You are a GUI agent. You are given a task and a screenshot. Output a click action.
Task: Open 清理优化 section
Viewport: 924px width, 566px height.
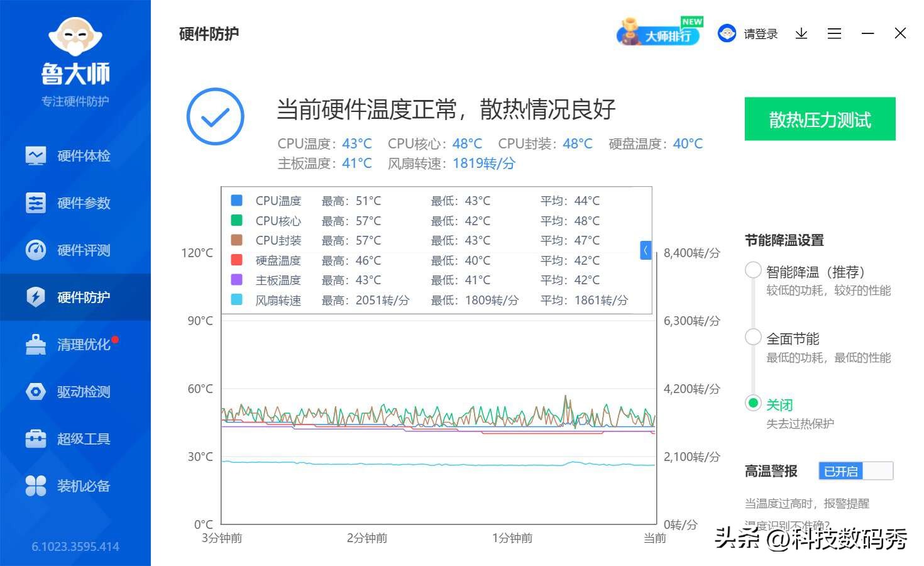click(x=75, y=344)
